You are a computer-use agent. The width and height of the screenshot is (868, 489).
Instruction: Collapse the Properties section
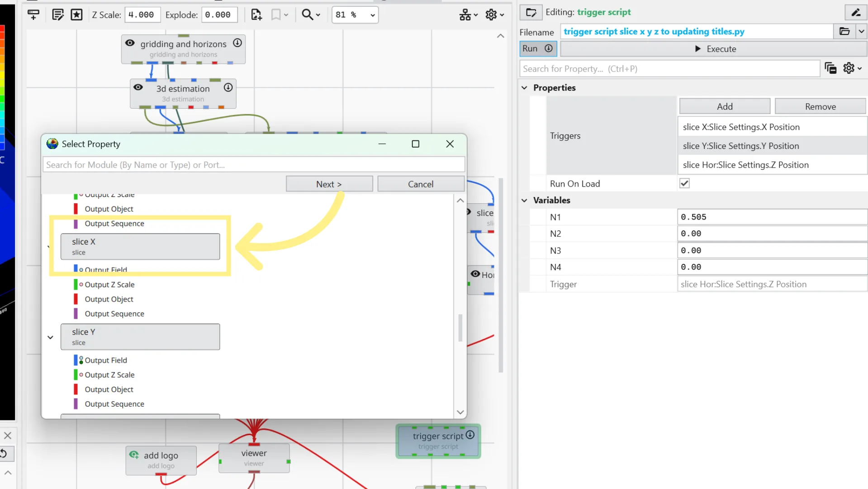pos(524,87)
